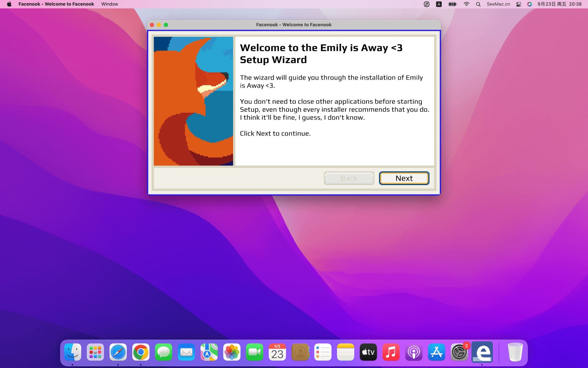
Task: Expand the Wi-Fi status menu
Action: 466,4
